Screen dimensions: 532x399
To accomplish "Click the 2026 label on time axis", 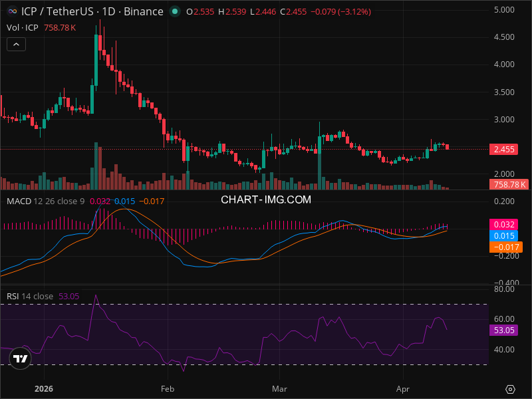I will click(x=44, y=389).
